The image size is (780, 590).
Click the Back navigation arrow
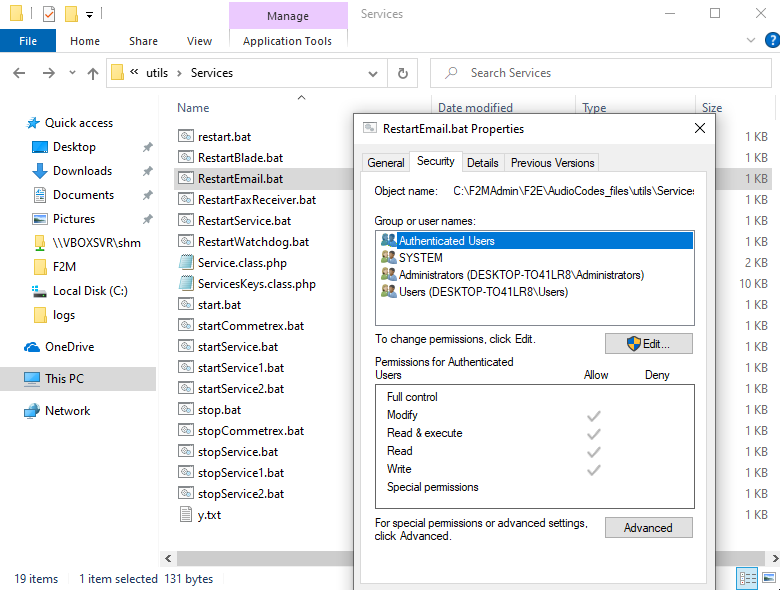pos(20,73)
